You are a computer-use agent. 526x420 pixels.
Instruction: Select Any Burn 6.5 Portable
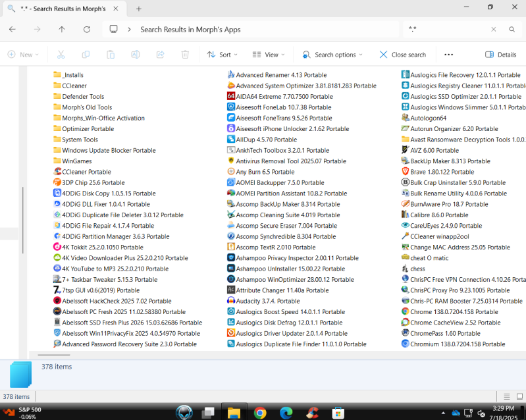point(261,172)
